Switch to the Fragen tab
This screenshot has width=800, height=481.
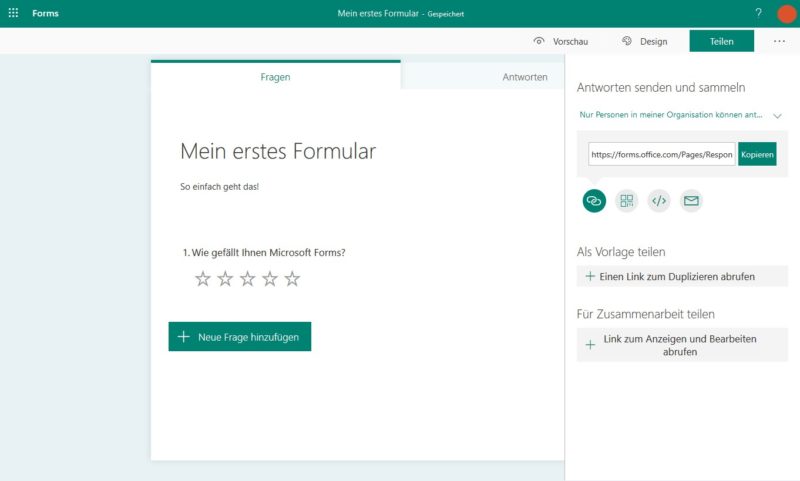276,77
